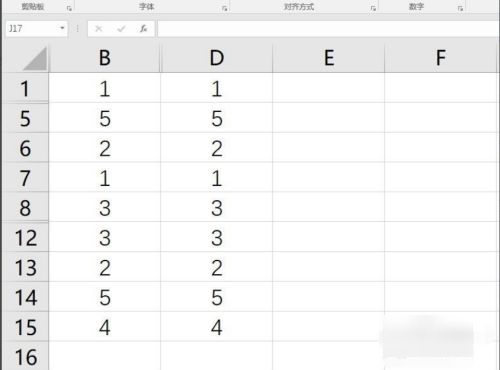
Task: Open the font group dialog launcher
Action: 225,8
